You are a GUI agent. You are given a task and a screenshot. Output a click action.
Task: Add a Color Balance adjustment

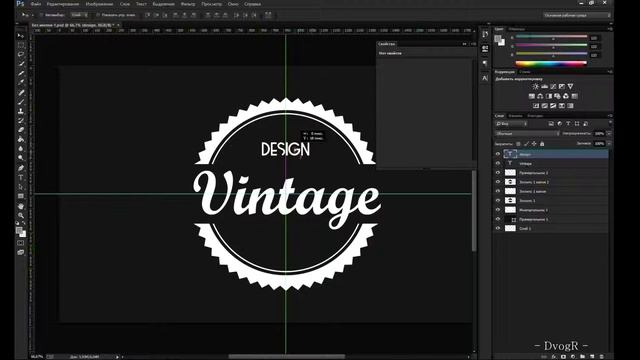coord(540,96)
